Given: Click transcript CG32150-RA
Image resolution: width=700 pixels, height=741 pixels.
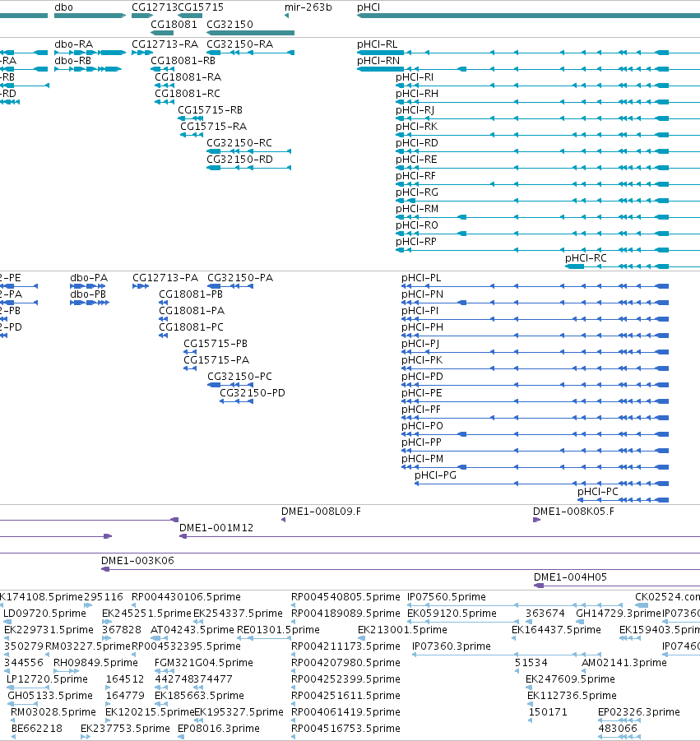Looking at the screenshot, I should point(239,44).
